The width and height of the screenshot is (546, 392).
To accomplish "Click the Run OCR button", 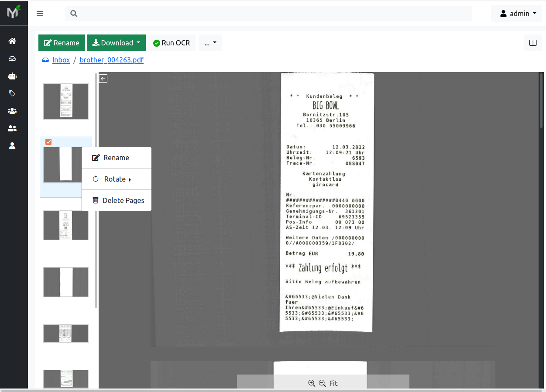I will pos(172,43).
